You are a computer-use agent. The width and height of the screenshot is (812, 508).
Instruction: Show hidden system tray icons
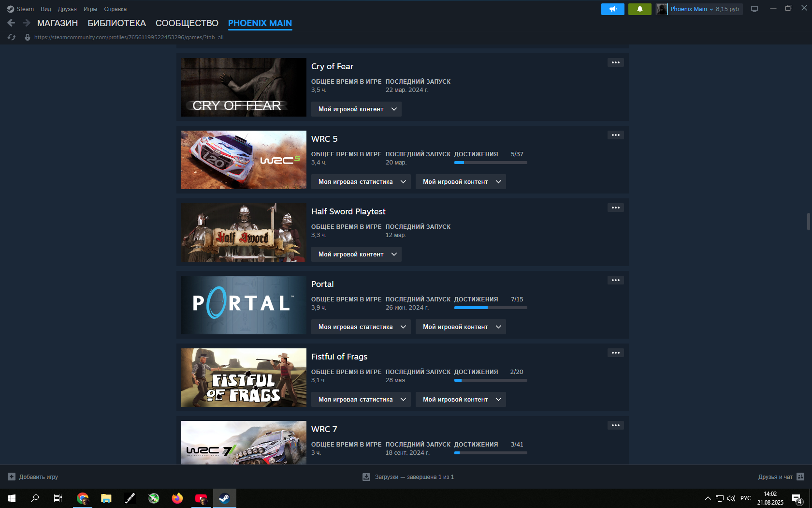pos(708,498)
